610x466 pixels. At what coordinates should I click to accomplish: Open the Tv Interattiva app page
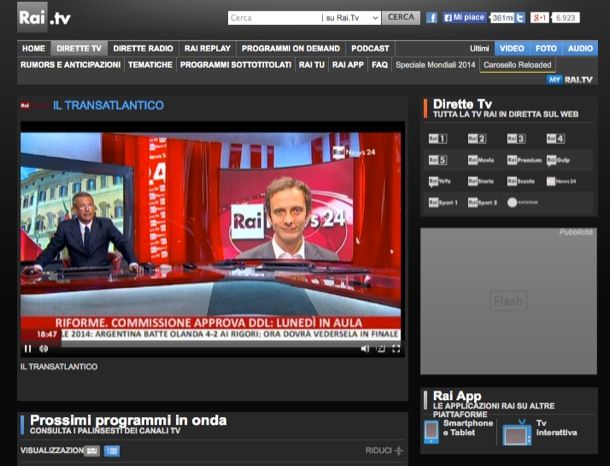pyautogui.click(x=540, y=431)
